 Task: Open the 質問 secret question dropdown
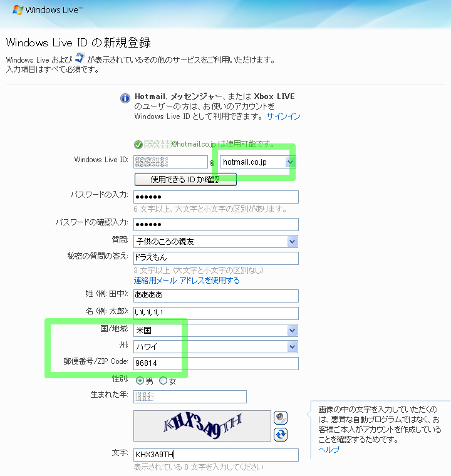[216, 242]
